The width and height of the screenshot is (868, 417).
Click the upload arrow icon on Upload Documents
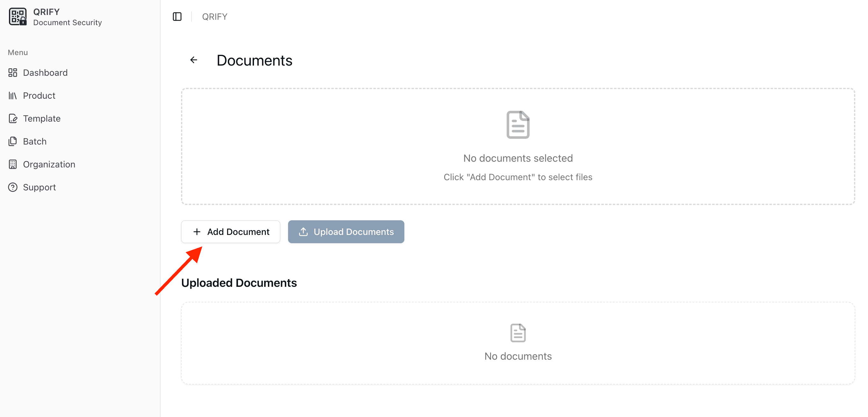[x=303, y=231]
